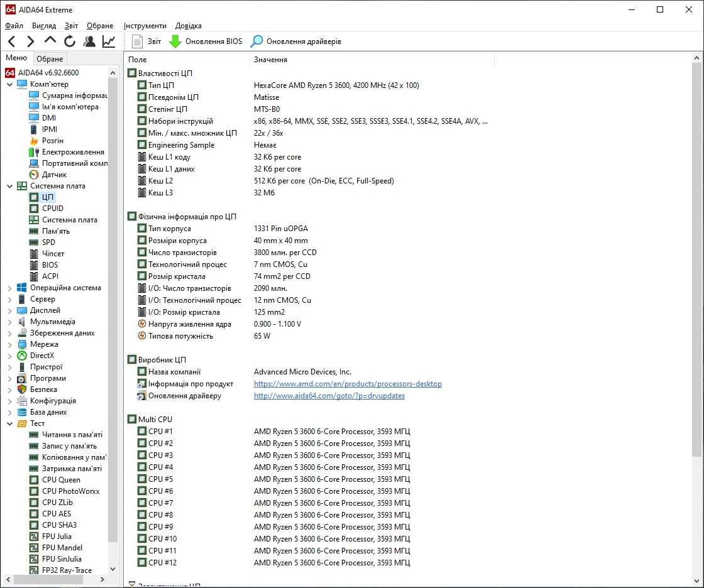Open the ACPI tree item
Image resolution: width=704 pixels, height=588 pixels.
[x=44, y=276]
